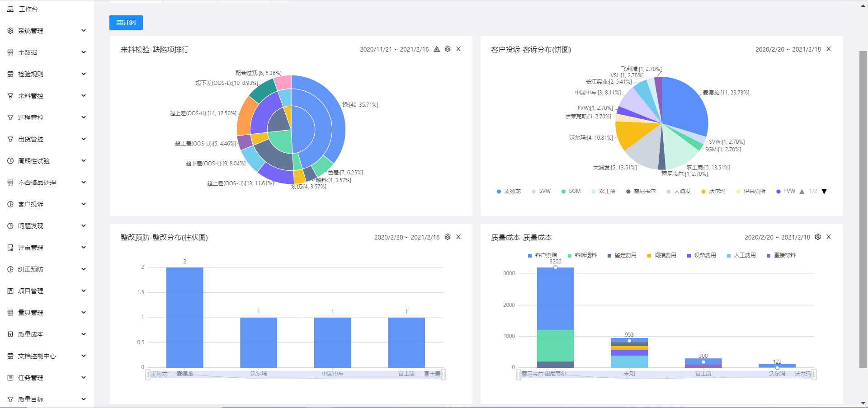The height and width of the screenshot is (408, 868).
Task: Expand the 客户投诉 menu chevron
Action: tap(84, 204)
